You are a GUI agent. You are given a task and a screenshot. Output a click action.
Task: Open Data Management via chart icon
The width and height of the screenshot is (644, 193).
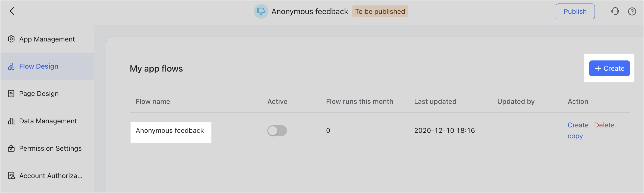point(11,121)
